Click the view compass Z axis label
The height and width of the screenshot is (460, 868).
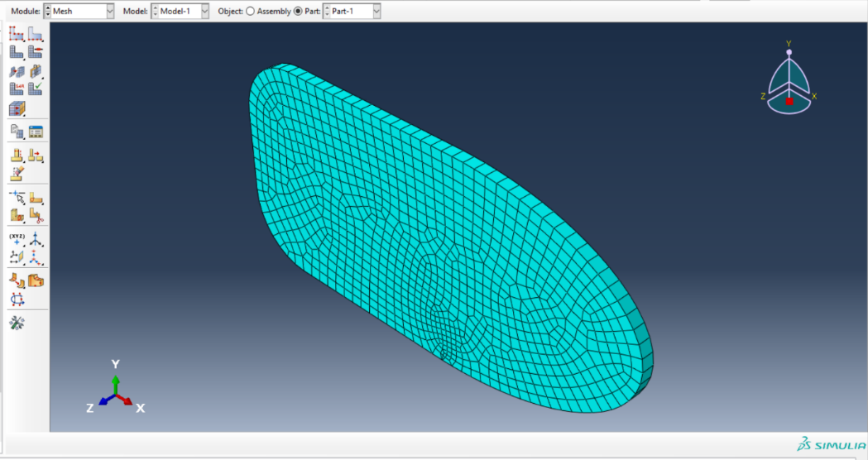[763, 96]
